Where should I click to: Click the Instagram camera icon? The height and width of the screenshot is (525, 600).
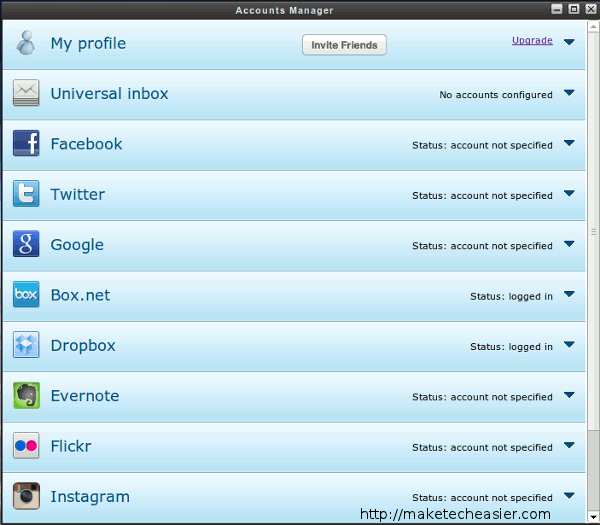click(x=26, y=496)
